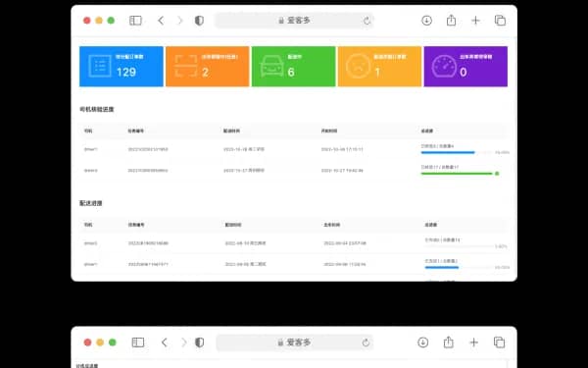588x368 pixels.
Task: Show tab overview in the bottom window
Action: (499, 342)
